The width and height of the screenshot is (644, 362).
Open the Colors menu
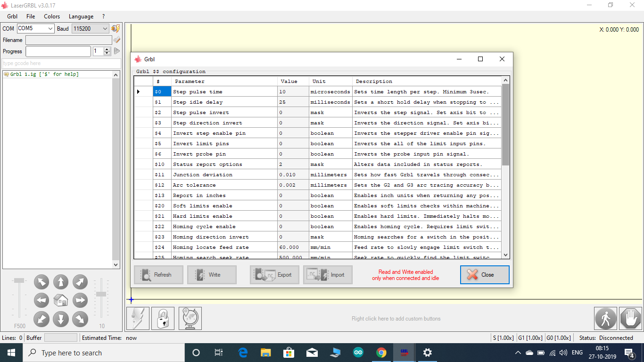[x=51, y=16]
